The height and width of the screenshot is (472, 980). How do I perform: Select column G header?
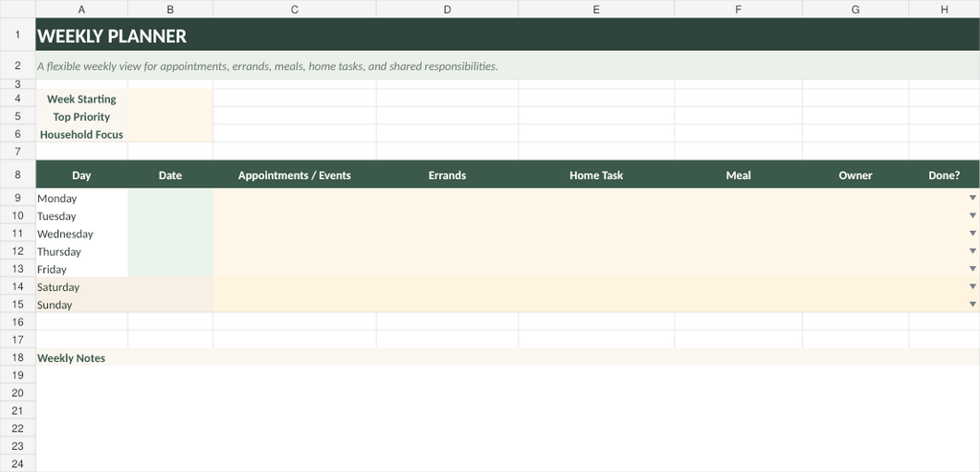coord(855,9)
